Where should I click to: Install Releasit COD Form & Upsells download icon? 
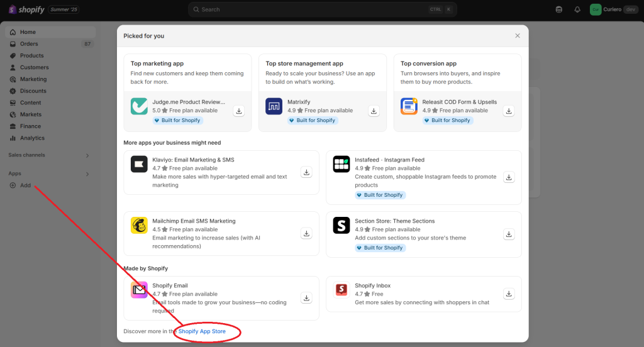click(508, 111)
